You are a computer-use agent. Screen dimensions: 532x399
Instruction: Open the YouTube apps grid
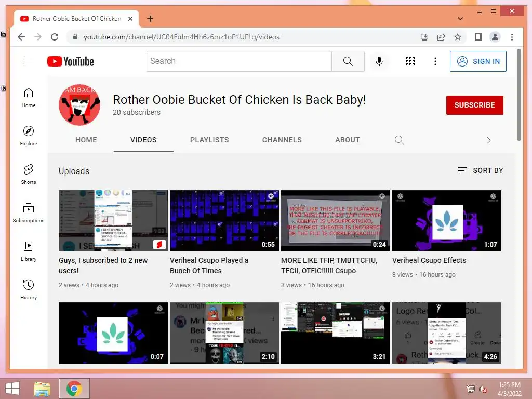tap(410, 61)
